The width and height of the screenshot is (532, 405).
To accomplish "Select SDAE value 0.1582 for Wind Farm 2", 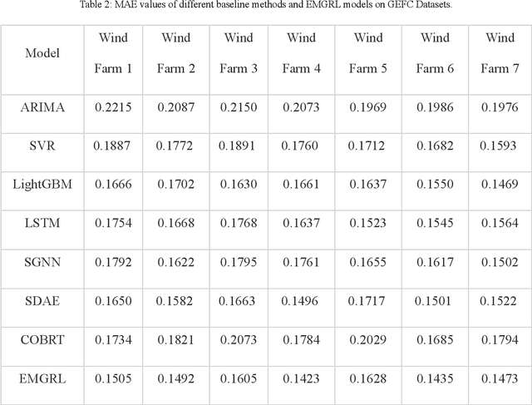I will click(176, 301).
